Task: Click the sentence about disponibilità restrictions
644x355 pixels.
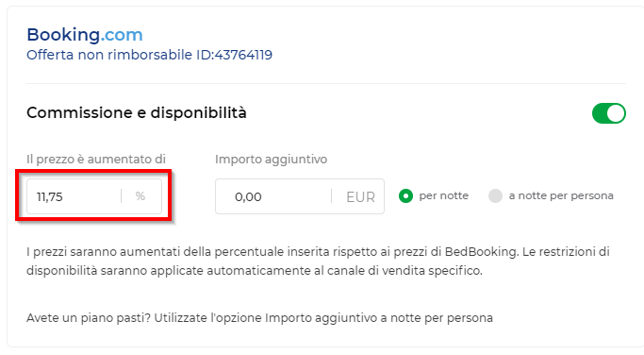Action: [319, 262]
